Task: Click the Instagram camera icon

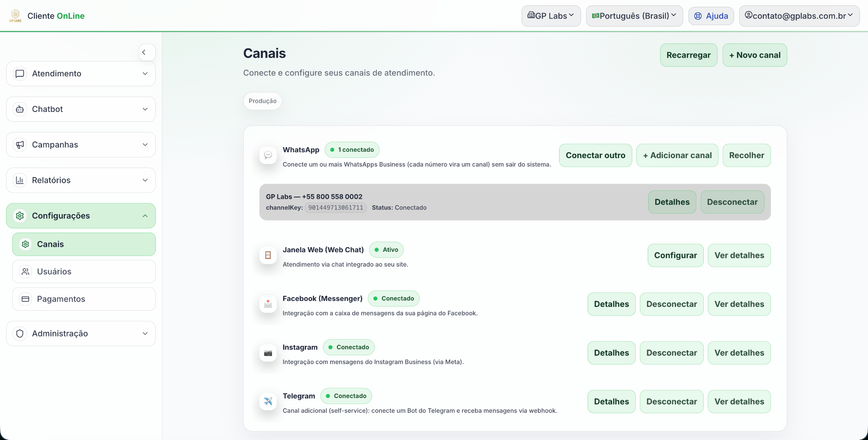Action: click(x=268, y=353)
